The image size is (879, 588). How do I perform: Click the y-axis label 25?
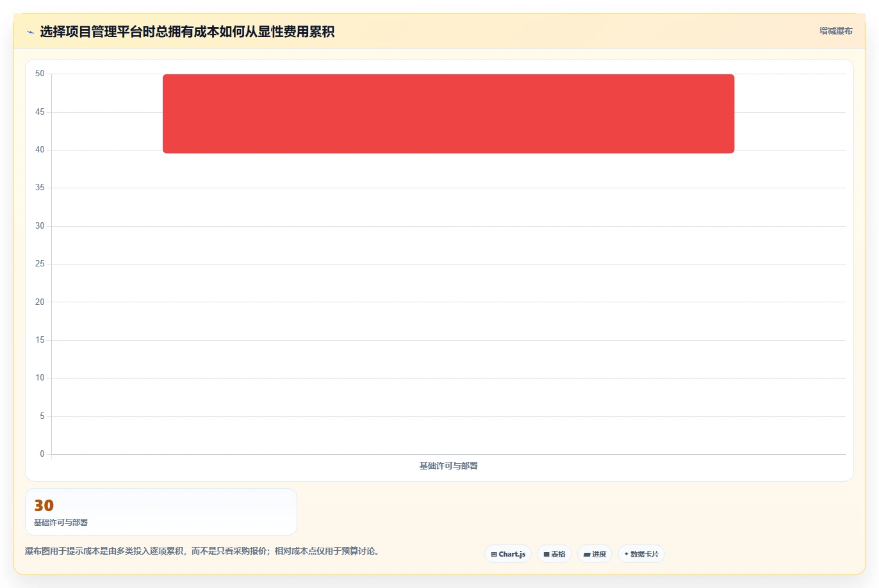[40, 264]
